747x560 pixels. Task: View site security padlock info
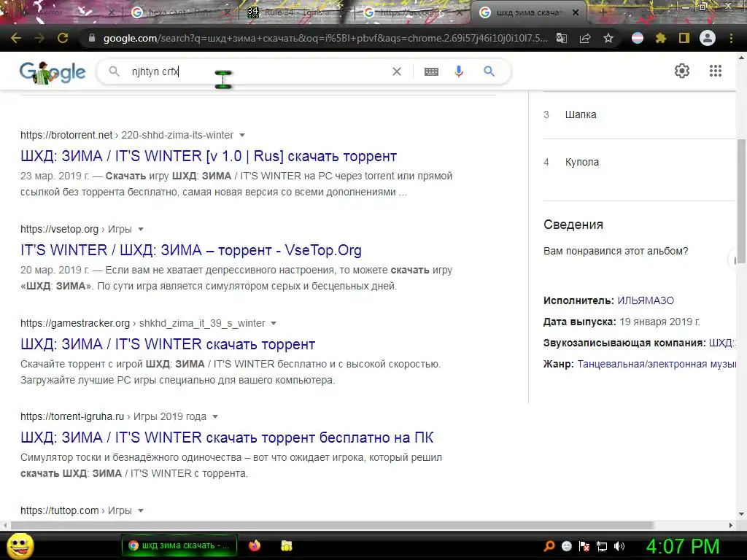(92, 38)
